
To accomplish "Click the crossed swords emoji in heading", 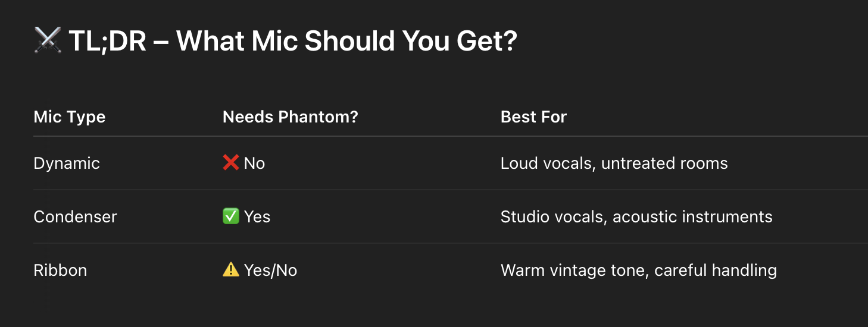I will (48, 41).
